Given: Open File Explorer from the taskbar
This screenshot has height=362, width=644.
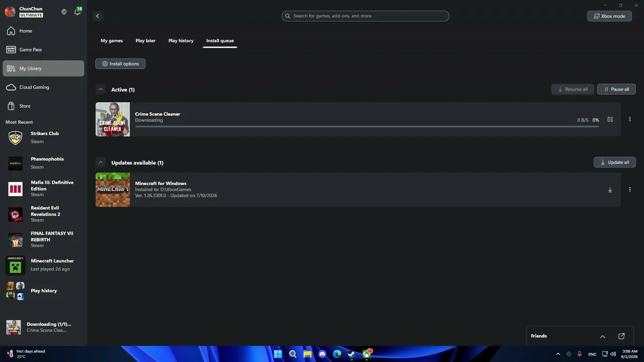Looking at the screenshot, I should click(x=307, y=354).
